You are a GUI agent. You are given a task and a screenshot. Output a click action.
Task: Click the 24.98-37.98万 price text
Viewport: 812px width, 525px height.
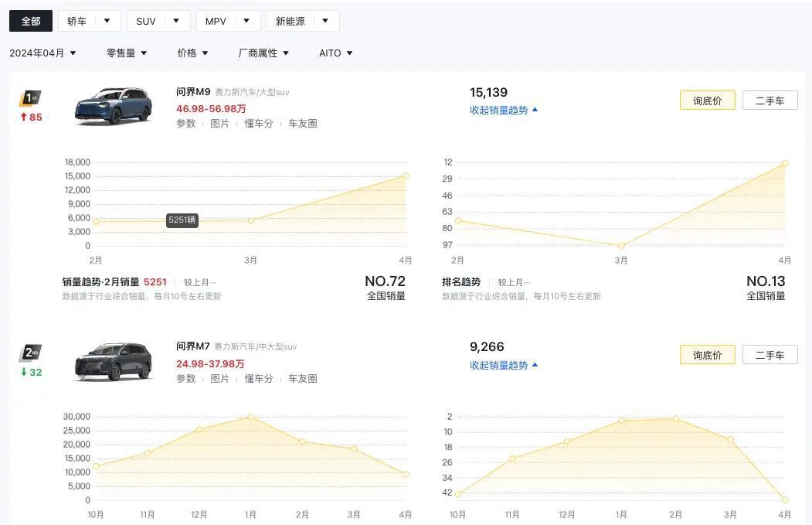click(x=210, y=364)
